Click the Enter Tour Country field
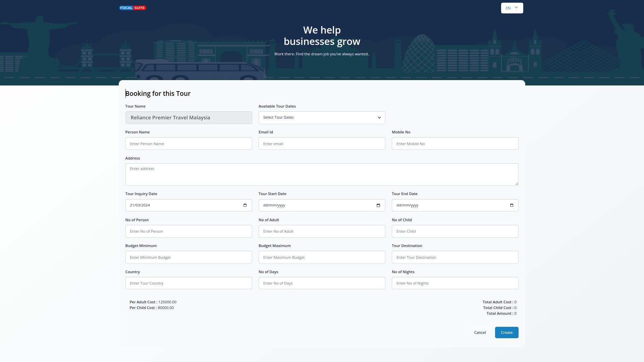The width and height of the screenshot is (644, 362). pos(189,283)
